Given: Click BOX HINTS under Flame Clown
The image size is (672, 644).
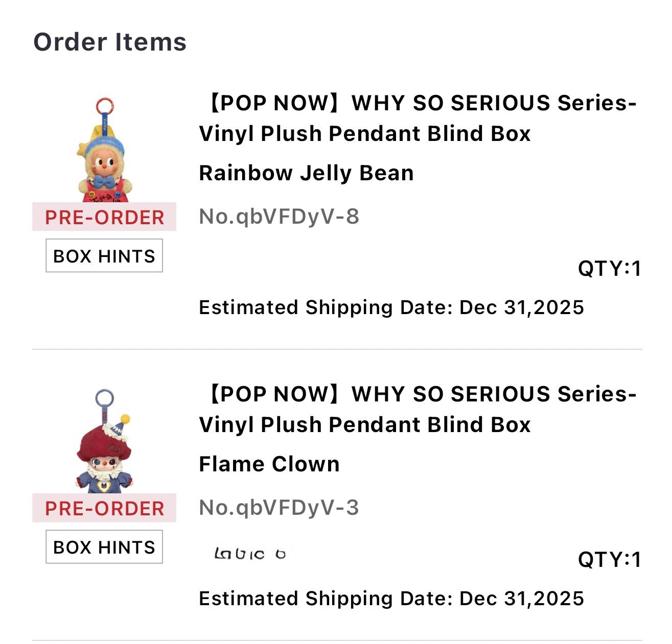Looking at the screenshot, I should [104, 547].
